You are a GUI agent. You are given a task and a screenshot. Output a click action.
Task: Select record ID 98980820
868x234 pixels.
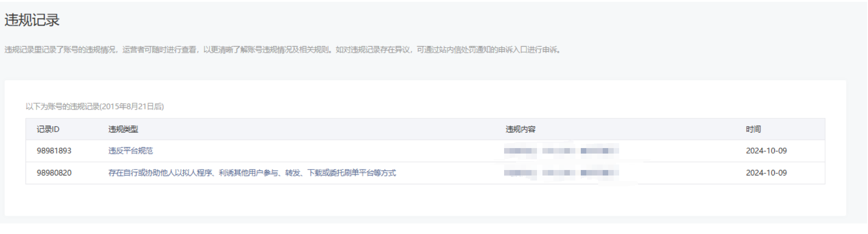click(54, 173)
